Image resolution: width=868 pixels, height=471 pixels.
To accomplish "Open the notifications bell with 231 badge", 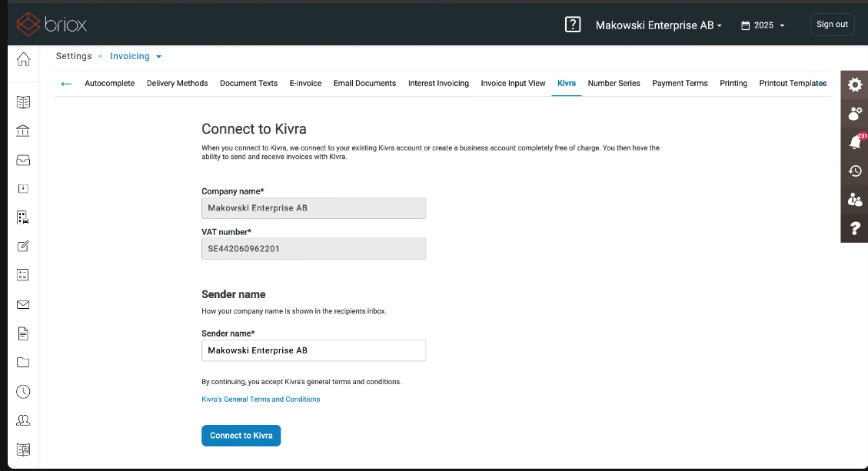I will pyautogui.click(x=855, y=142).
